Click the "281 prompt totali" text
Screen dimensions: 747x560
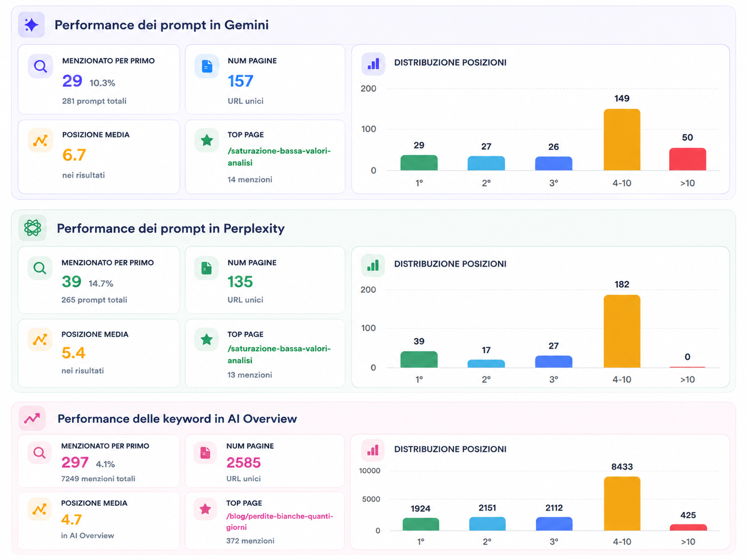(94, 101)
